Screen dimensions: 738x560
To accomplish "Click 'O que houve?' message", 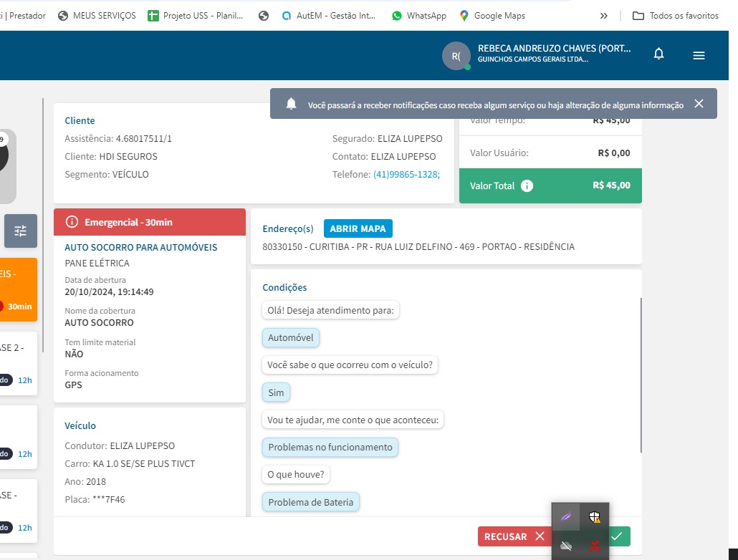I will 296,474.
